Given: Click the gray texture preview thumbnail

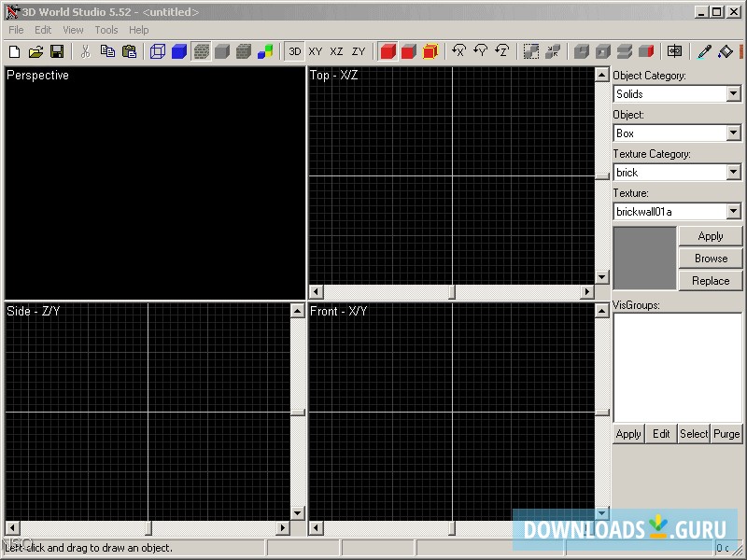Looking at the screenshot, I should (644, 259).
